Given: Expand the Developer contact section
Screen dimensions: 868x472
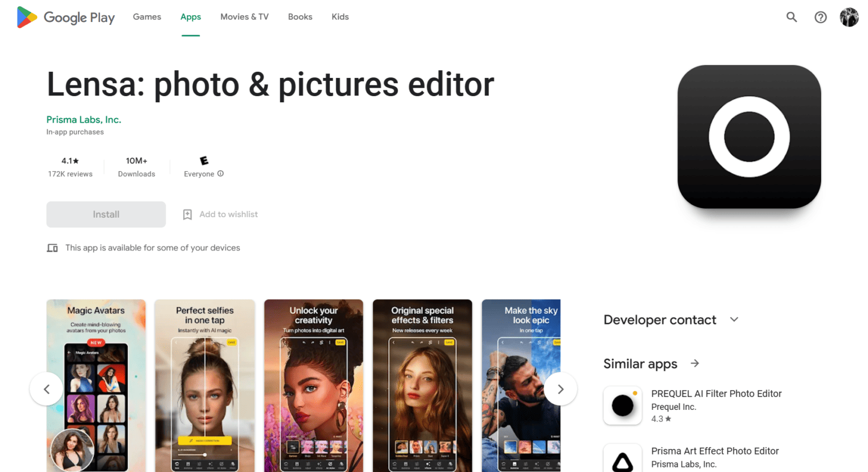Looking at the screenshot, I should point(734,319).
